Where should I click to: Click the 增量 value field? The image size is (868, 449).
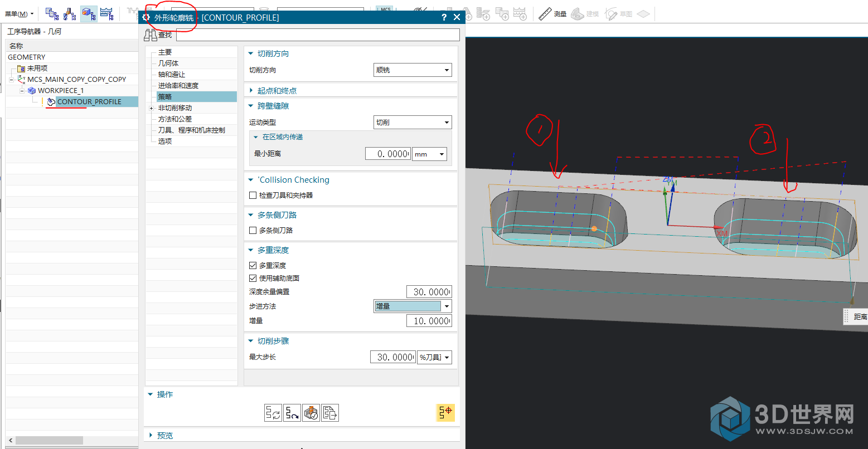click(429, 321)
